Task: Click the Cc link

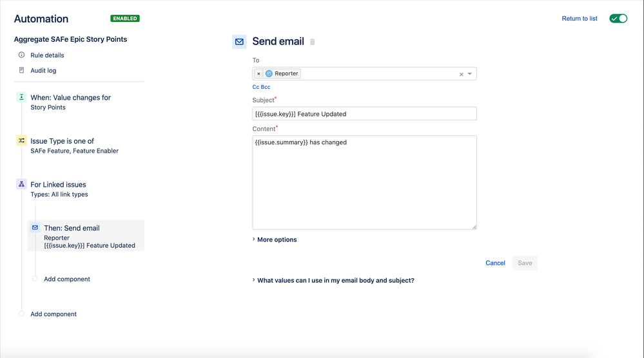Action: tap(255, 87)
